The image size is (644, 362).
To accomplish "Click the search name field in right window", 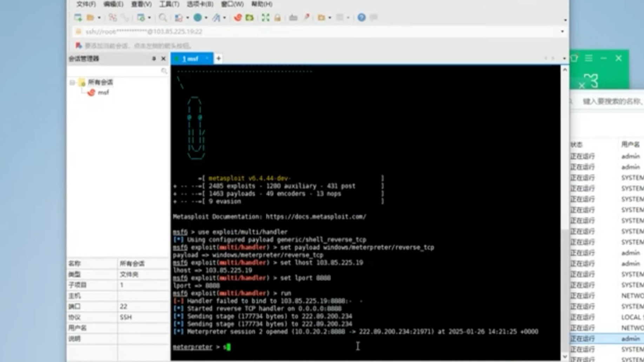I will [x=612, y=101].
